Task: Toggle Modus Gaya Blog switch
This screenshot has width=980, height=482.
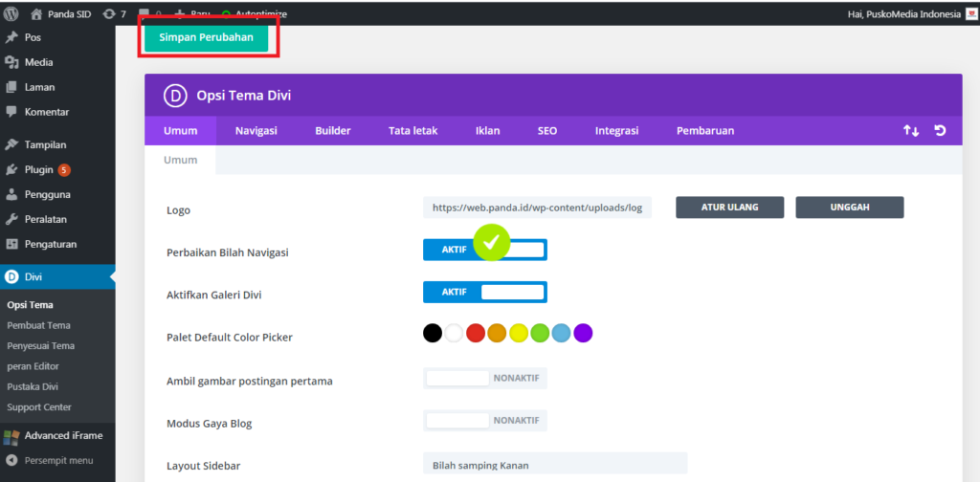Action: pos(485,421)
